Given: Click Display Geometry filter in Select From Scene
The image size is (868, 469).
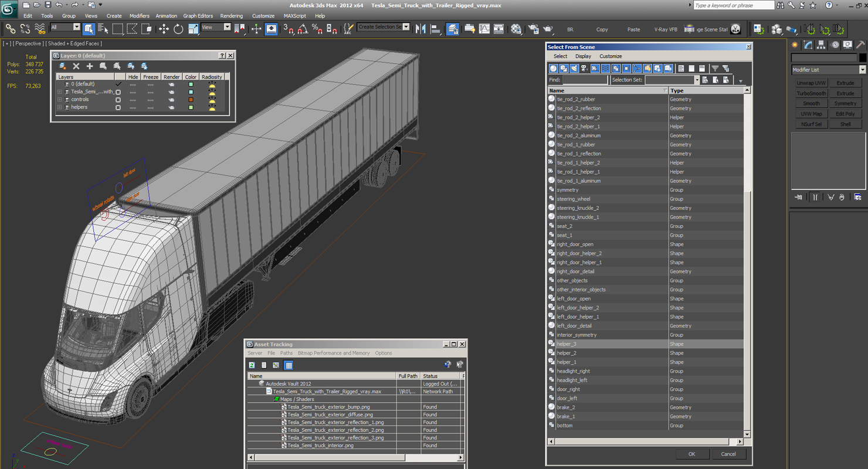Looking at the screenshot, I should pyautogui.click(x=553, y=69).
